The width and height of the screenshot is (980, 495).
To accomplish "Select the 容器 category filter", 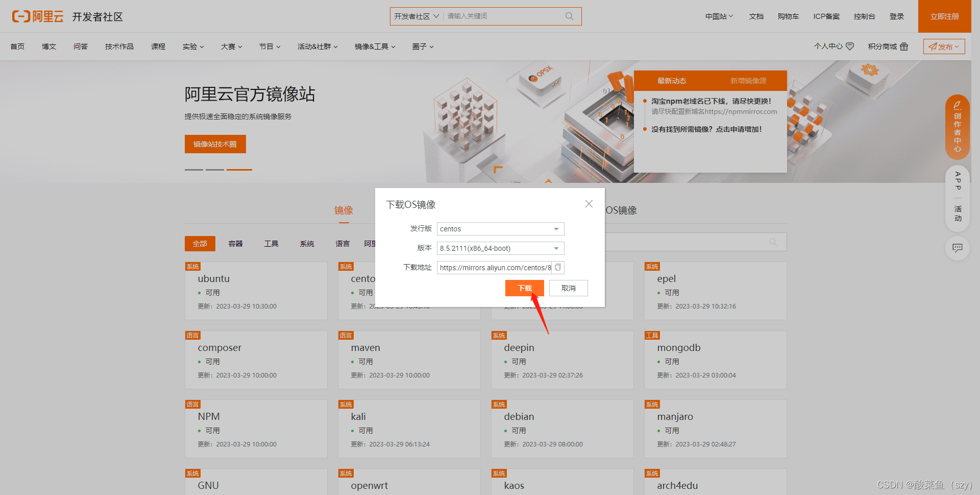I will (x=236, y=244).
